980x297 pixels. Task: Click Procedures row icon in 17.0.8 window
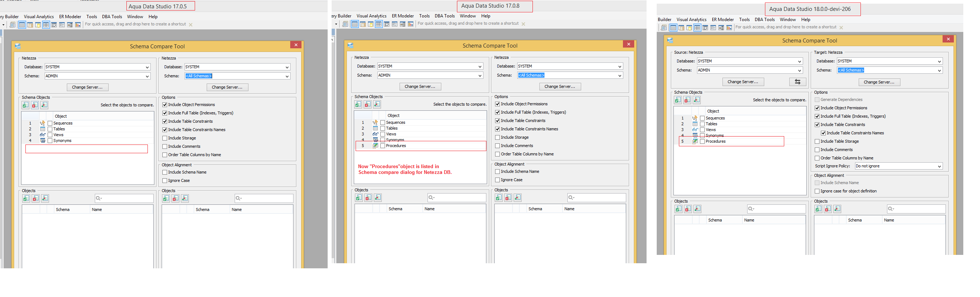pyautogui.click(x=376, y=146)
